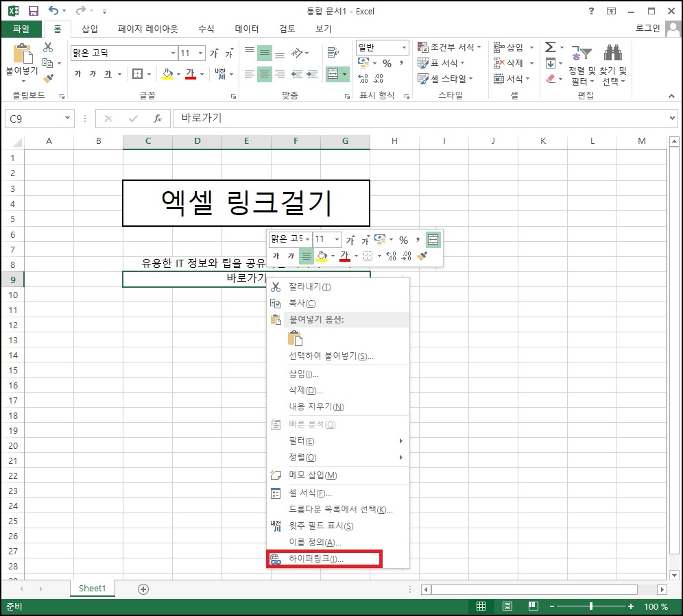This screenshot has height=616, width=683.
Task: Click the Sheet1 tab
Action: [93, 589]
